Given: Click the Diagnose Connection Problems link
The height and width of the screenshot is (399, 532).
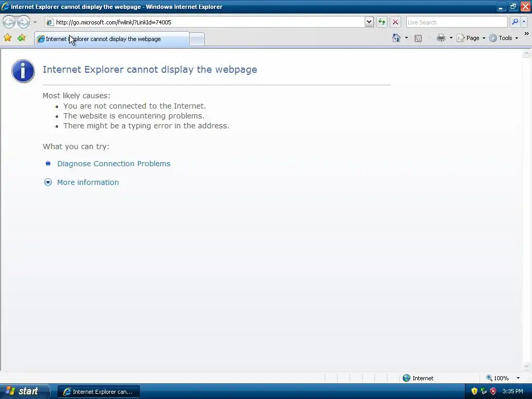Looking at the screenshot, I should tap(114, 164).
